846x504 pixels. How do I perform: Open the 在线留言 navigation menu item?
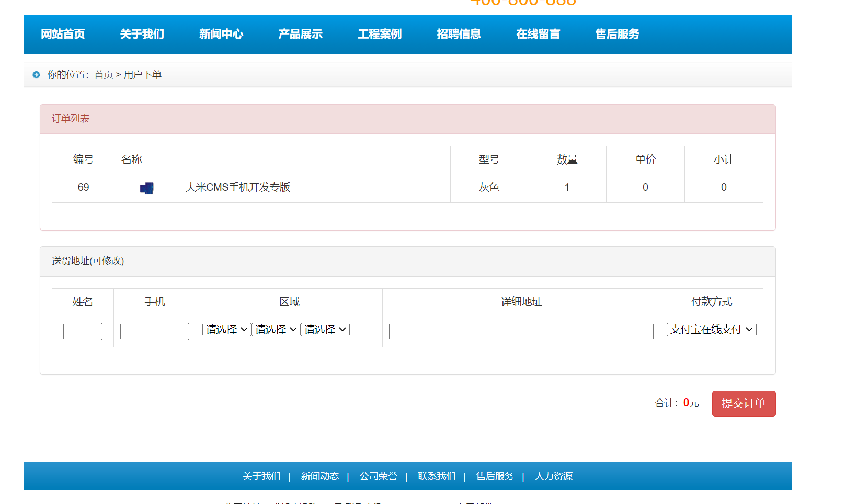538,34
